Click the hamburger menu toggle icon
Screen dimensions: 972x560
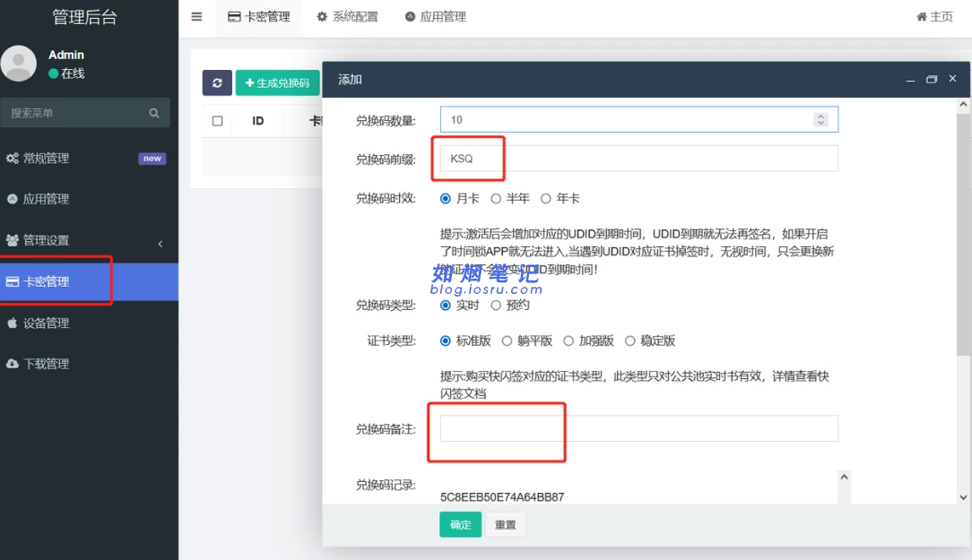pos(196,17)
